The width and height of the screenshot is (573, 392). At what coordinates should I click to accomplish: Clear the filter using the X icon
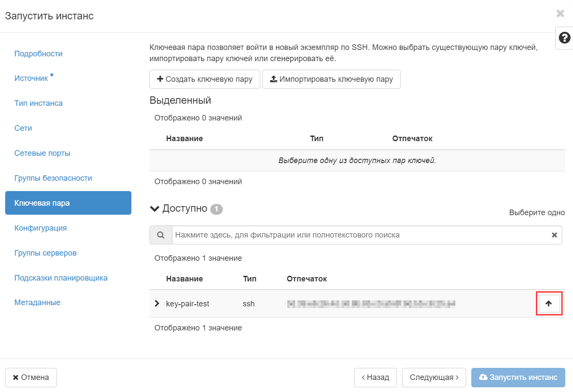pyautogui.click(x=555, y=235)
